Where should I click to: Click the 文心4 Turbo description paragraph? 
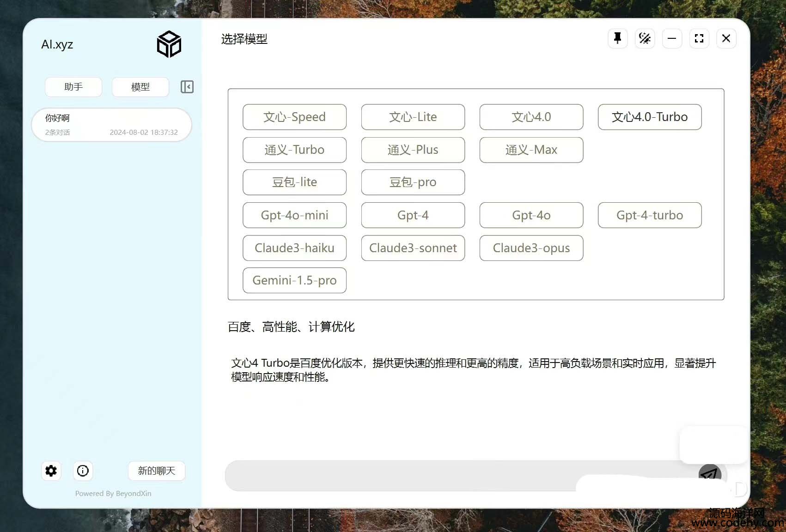474,370
